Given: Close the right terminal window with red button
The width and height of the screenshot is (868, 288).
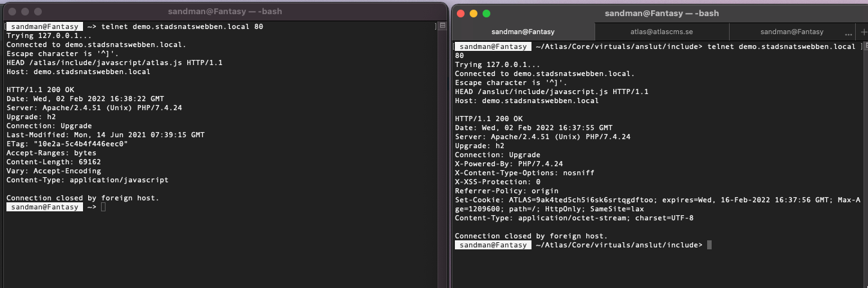Looking at the screenshot, I should (x=461, y=13).
